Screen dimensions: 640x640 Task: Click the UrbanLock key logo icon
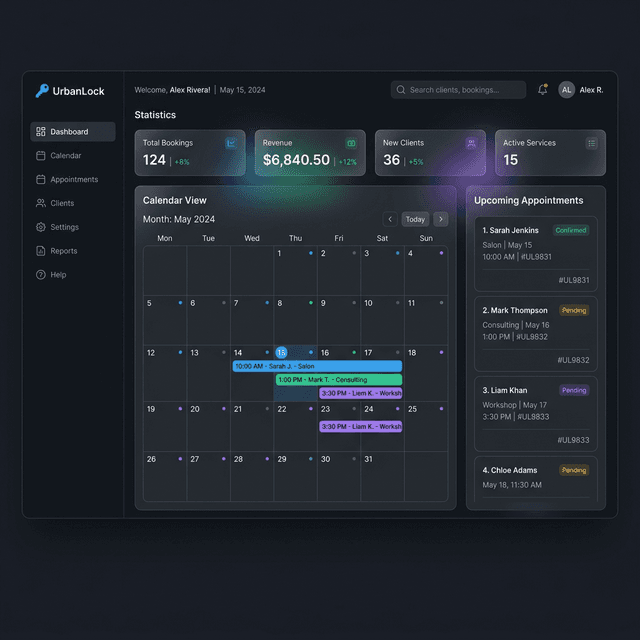42,91
